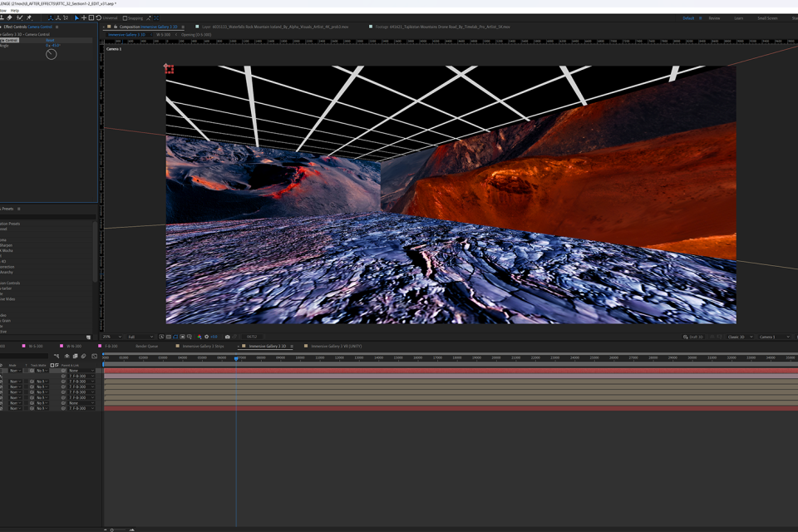Open the 25% magnification dropdown
Viewport: 798px width, 532px height.
pos(111,337)
